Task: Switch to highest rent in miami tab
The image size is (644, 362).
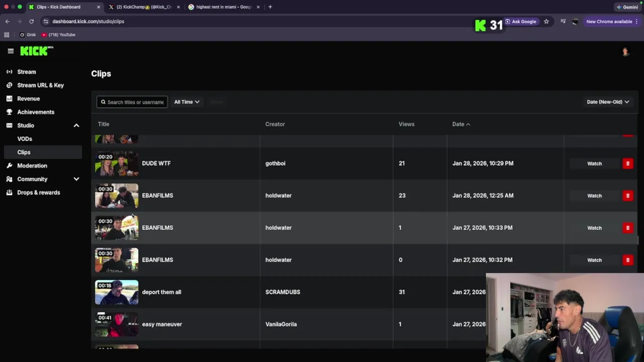Action: 224,7
